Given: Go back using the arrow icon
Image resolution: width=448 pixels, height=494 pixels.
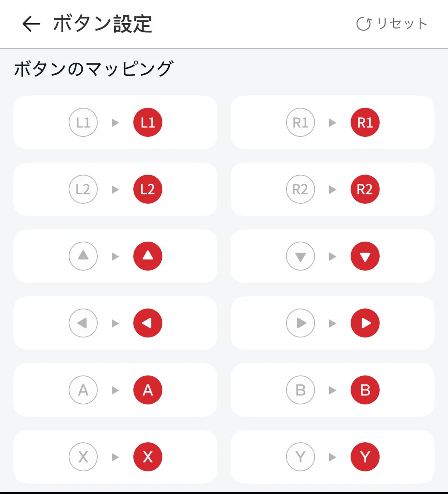Looking at the screenshot, I should click(x=31, y=24).
